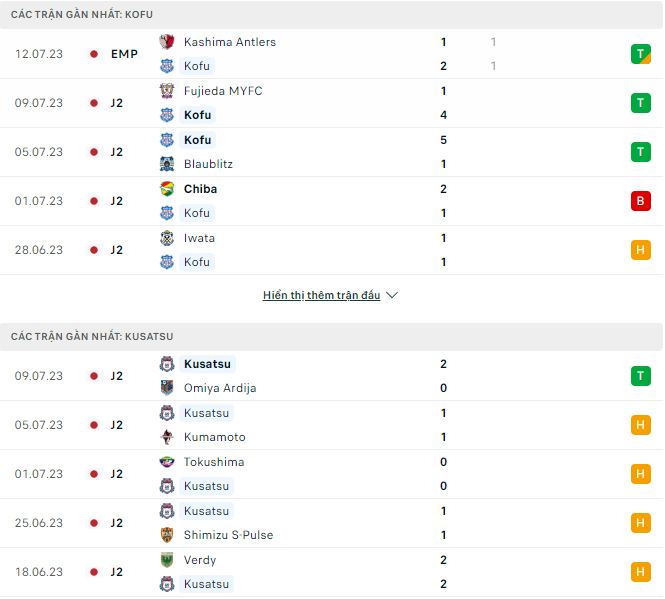Click the Japan flag for Verdy match
The image size is (665, 599).
[x=93, y=572]
